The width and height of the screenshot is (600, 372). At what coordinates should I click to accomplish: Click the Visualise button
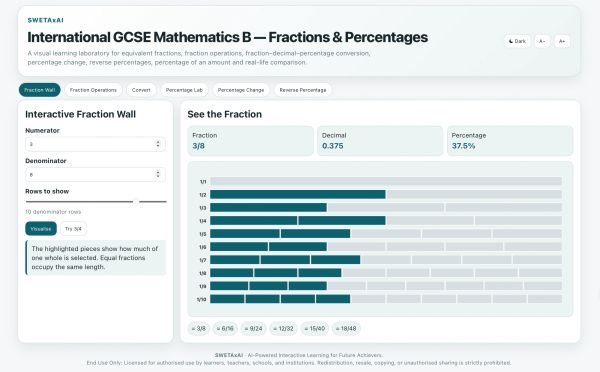[41, 228]
